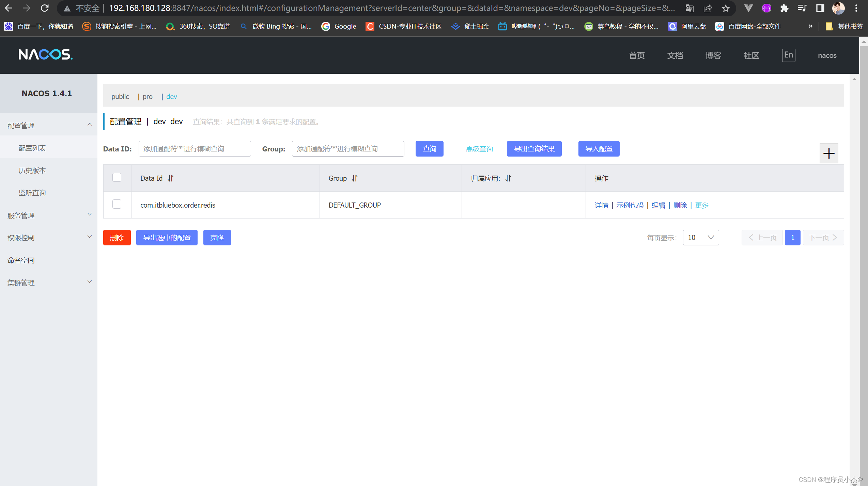Viewport: 868px width, 486px height.
Task: Switch to the public namespace tab
Action: pos(120,97)
